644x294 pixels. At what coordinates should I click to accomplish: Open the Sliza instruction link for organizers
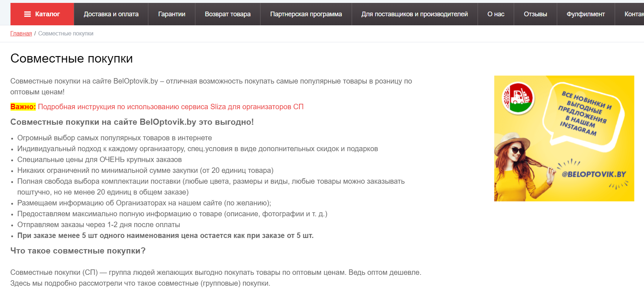pos(171,107)
